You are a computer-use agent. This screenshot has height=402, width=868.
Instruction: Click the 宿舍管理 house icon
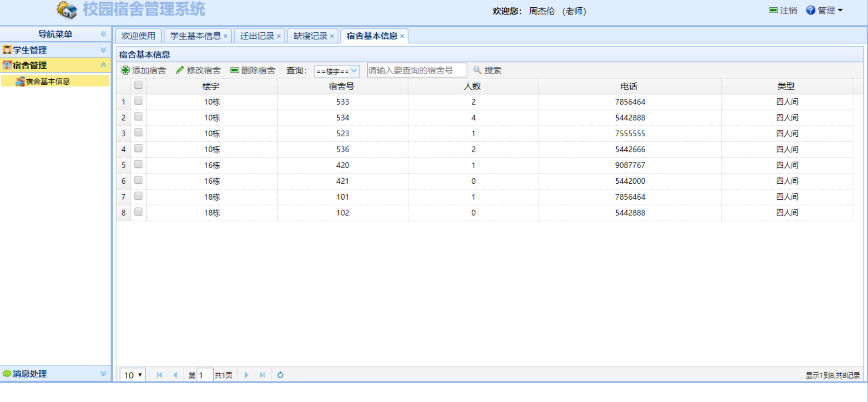(x=7, y=65)
